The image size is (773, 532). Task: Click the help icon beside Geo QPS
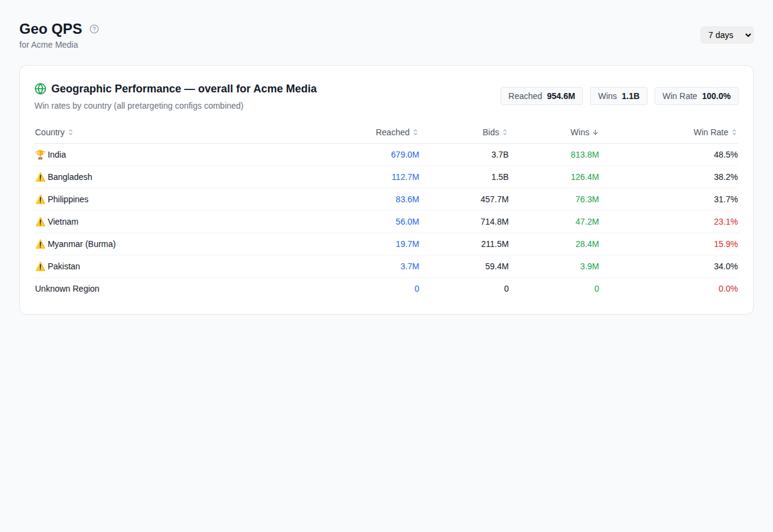coord(94,29)
